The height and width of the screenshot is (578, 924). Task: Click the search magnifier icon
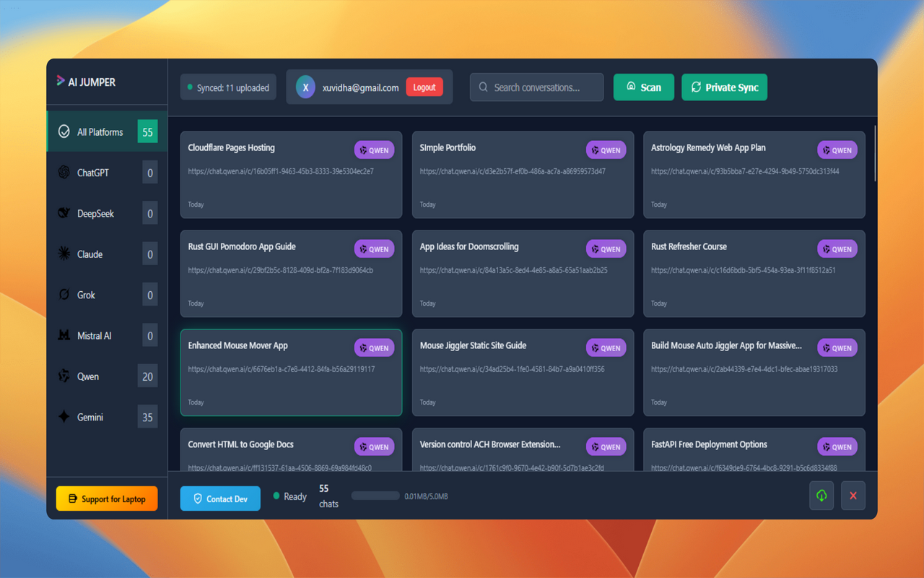484,87
